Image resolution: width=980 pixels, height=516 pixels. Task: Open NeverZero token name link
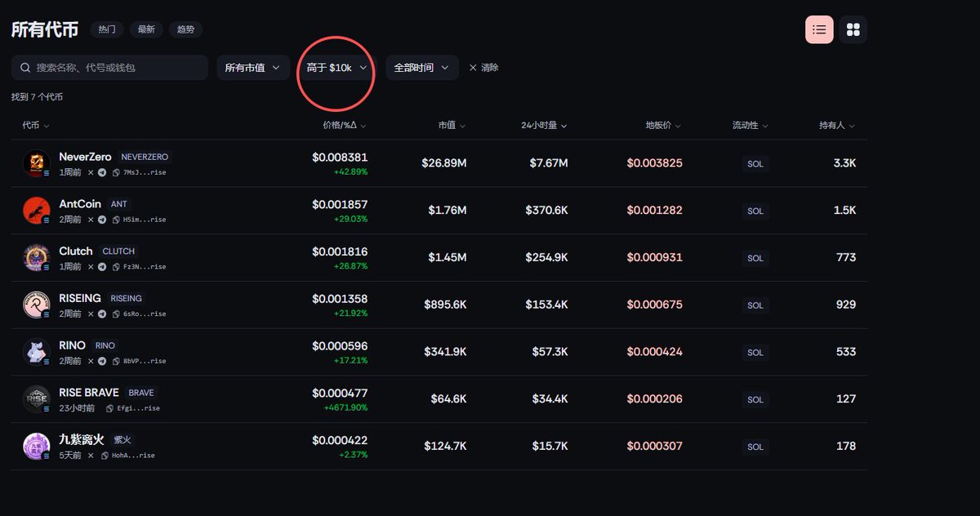pyautogui.click(x=86, y=157)
